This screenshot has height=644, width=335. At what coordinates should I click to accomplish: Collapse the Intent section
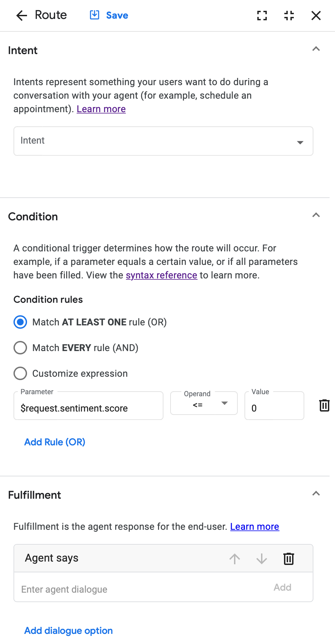point(316,49)
